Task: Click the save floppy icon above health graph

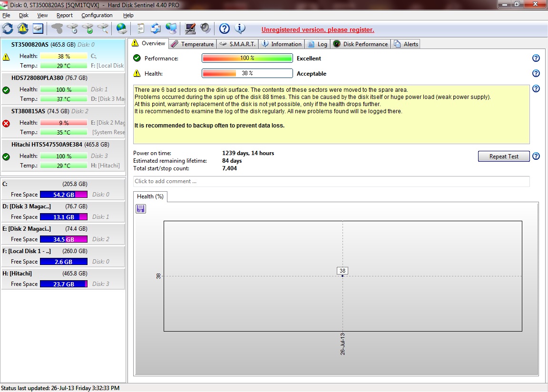Action: click(140, 209)
